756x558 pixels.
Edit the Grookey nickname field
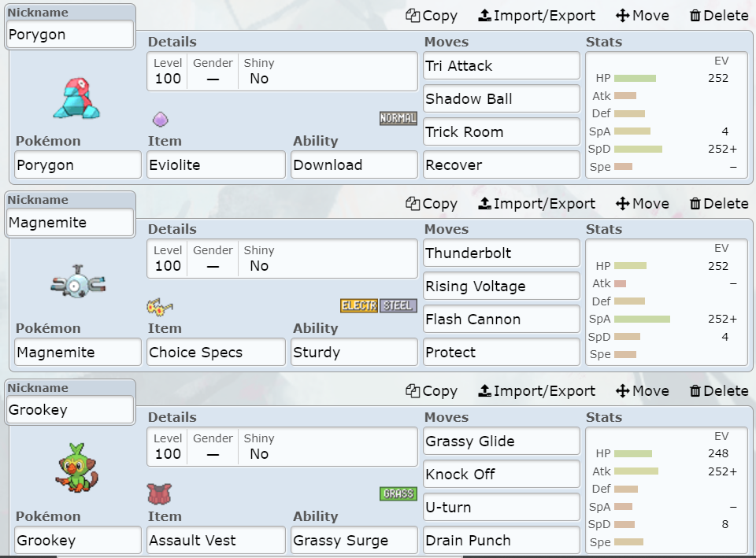[70, 410]
